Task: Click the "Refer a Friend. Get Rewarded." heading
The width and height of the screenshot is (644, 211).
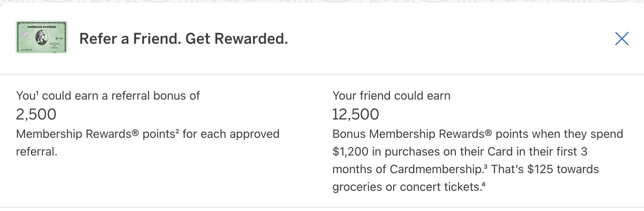Action: [x=184, y=39]
